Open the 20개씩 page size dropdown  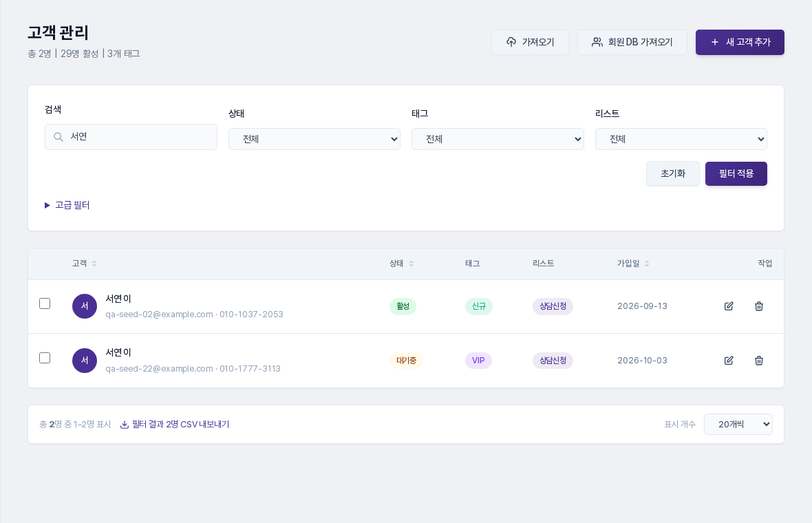(x=738, y=424)
